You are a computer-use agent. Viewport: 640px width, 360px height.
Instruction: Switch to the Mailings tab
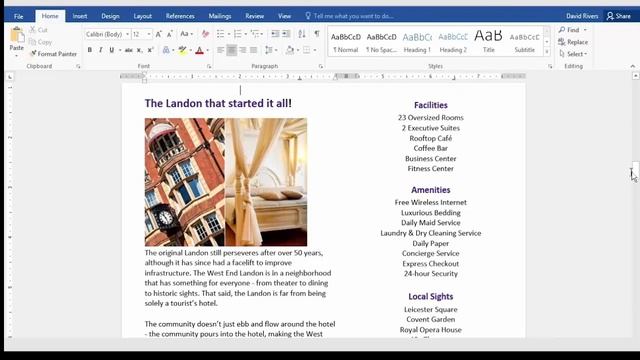(x=220, y=16)
